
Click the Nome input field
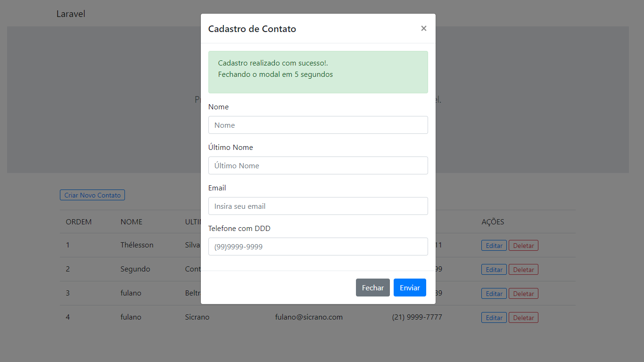tap(318, 125)
